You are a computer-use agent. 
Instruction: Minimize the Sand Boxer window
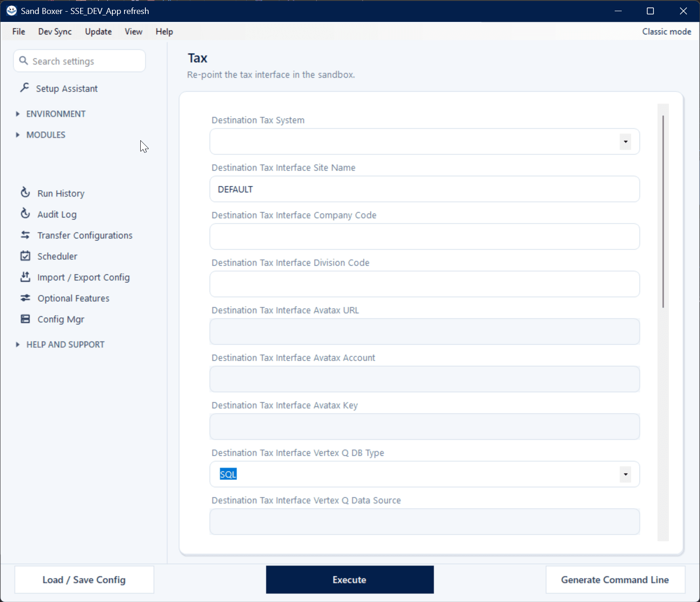tap(618, 11)
